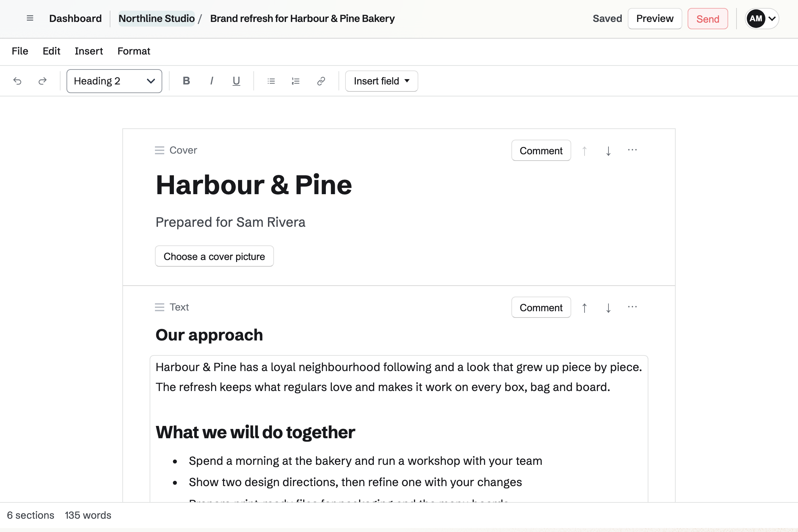798x532 pixels.
Task: Move the Cover section up
Action: coord(585,151)
